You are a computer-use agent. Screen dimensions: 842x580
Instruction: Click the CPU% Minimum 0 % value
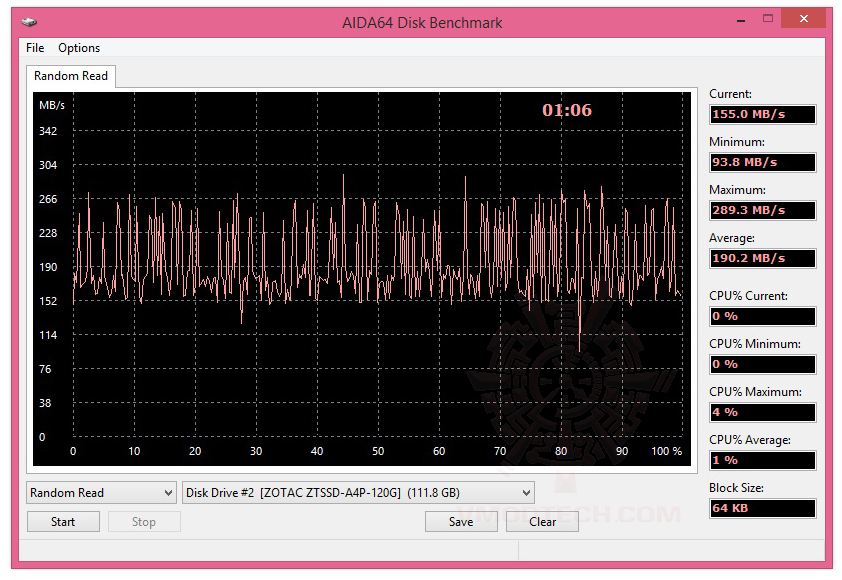[763, 364]
